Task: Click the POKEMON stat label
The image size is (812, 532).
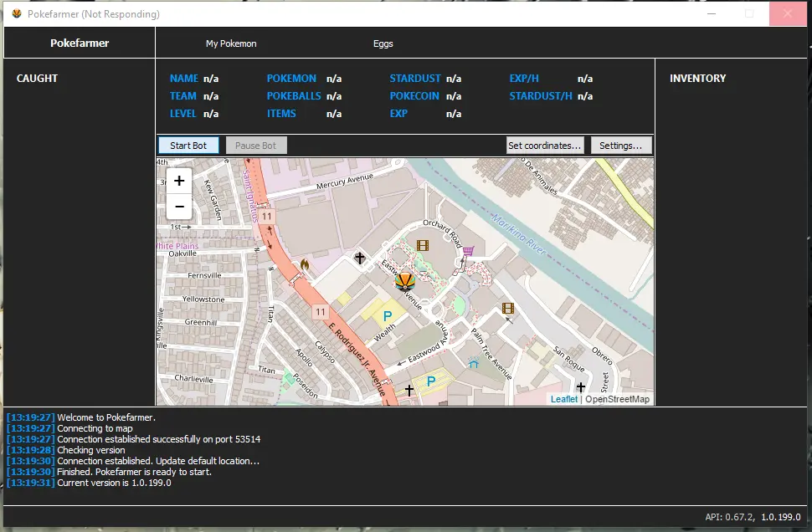Action: 291,78
